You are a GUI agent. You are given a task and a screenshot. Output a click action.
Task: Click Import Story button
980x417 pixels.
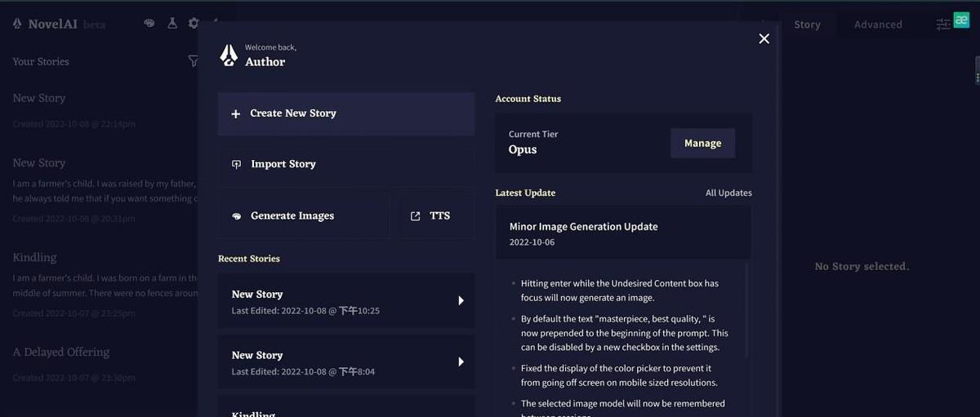click(345, 164)
